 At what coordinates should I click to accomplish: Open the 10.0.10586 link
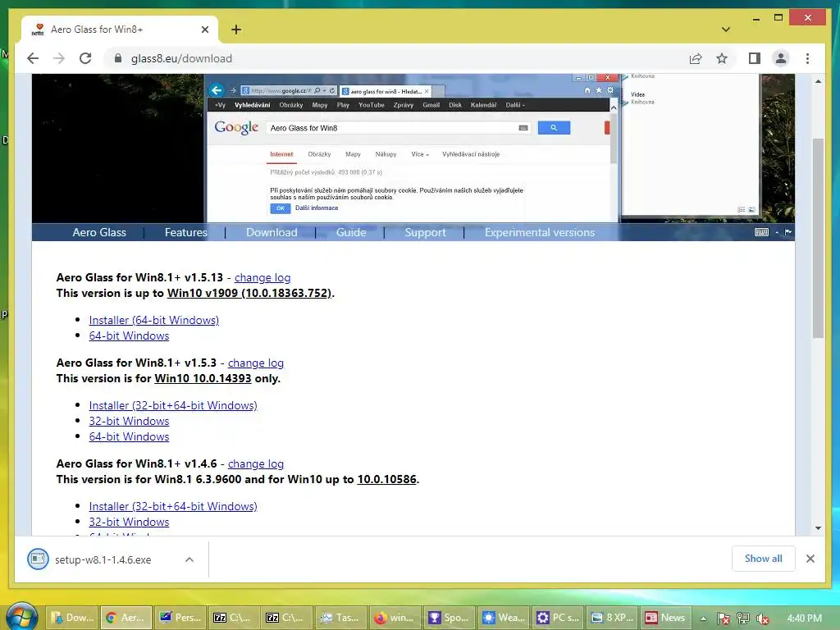click(387, 479)
